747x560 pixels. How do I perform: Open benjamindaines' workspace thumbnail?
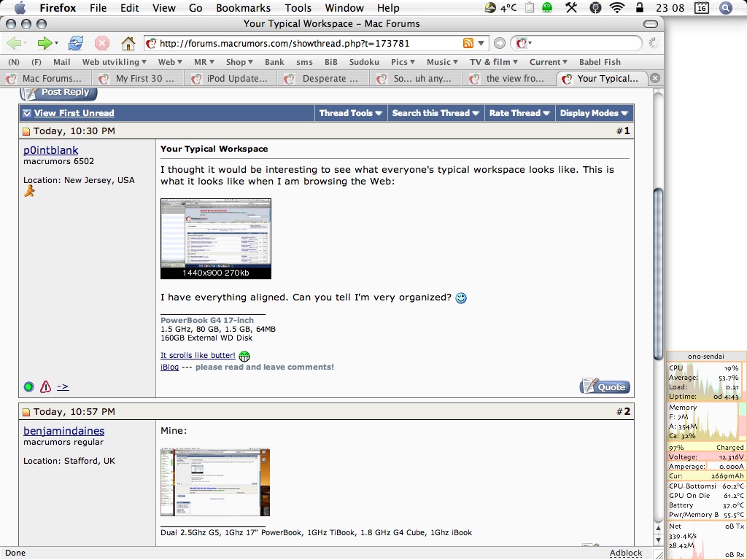pos(215,482)
